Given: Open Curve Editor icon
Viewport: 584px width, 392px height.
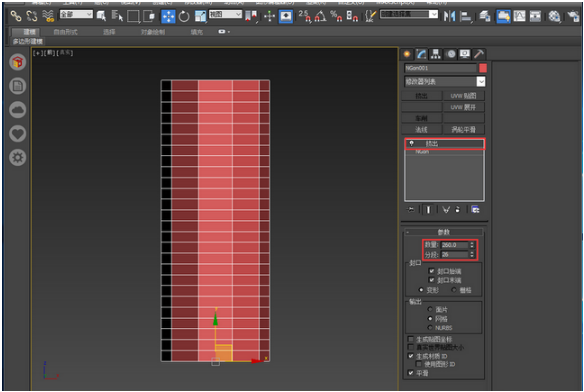Looking at the screenshot, I should [519, 16].
